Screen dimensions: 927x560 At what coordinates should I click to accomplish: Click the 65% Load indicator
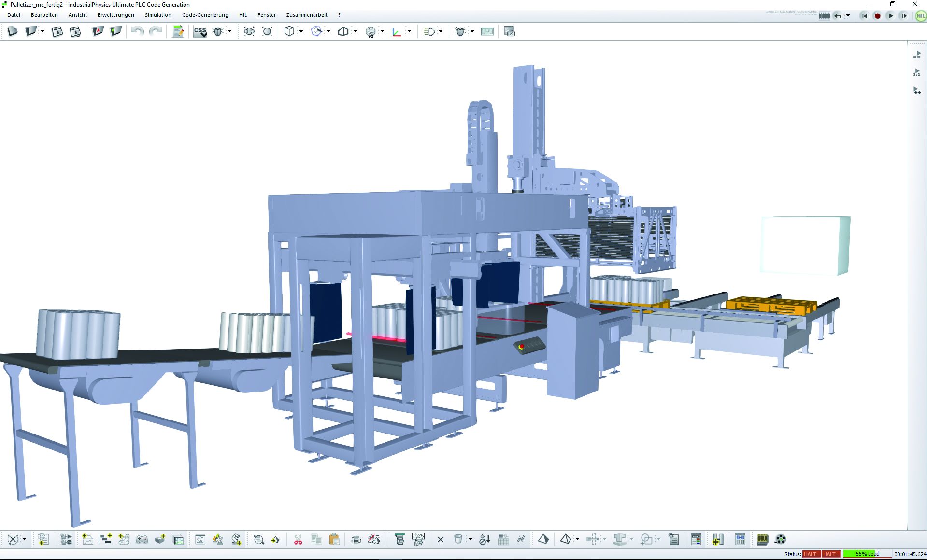click(x=866, y=554)
